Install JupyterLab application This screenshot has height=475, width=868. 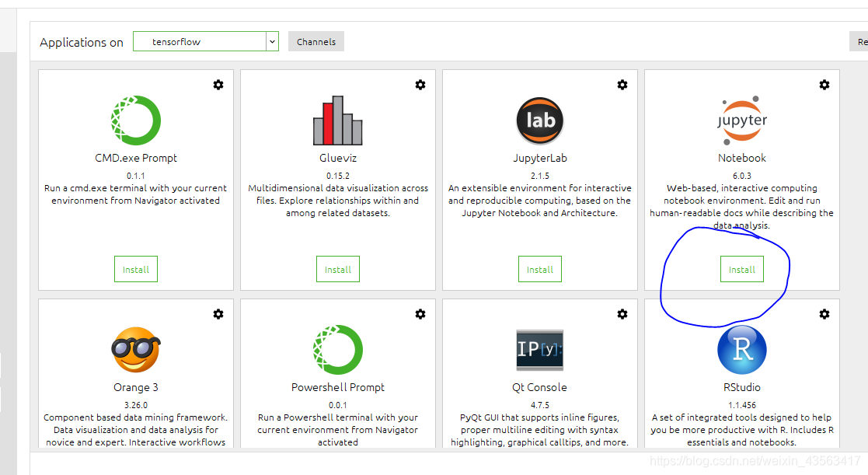(540, 269)
